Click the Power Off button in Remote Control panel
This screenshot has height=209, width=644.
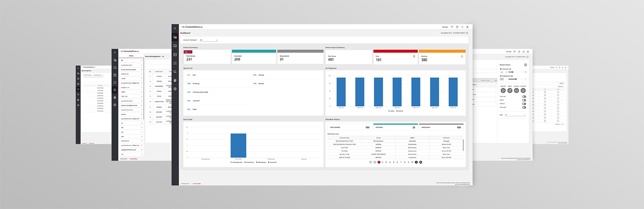click(503, 90)
